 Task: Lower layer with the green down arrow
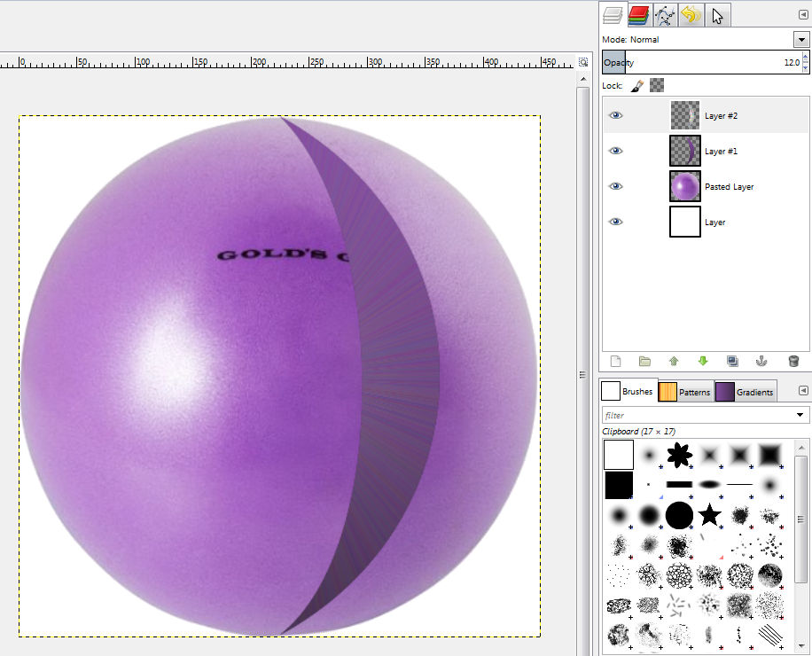click(x=703, y=361)
